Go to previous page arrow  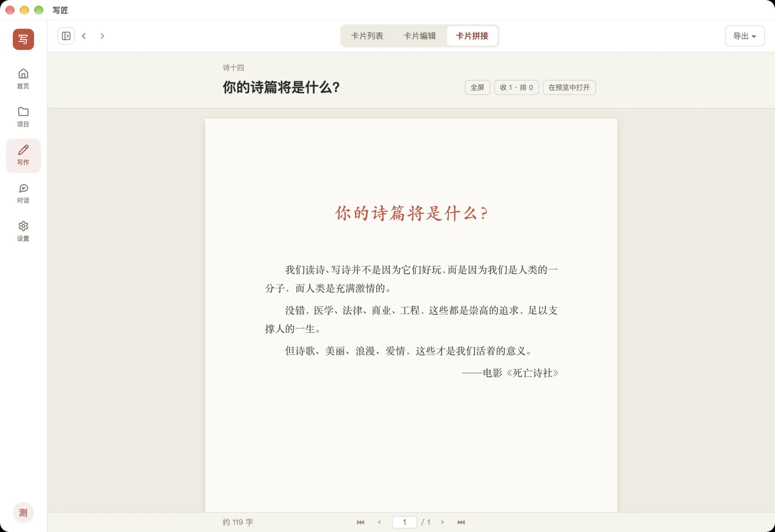379,522
